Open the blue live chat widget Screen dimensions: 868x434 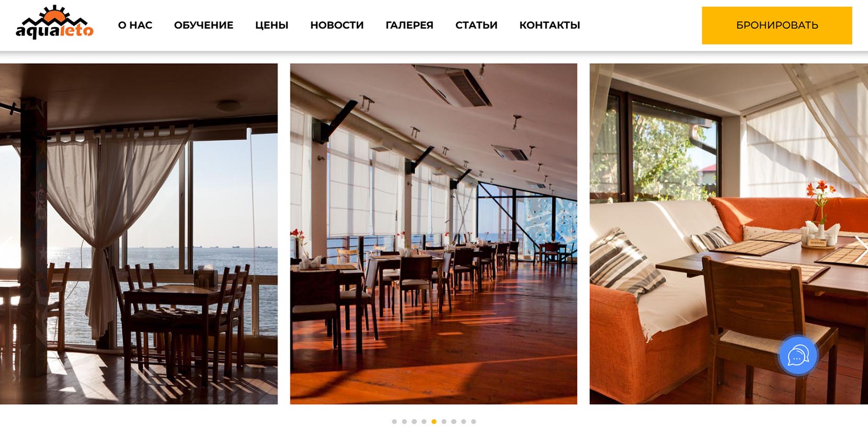[798, 356]
